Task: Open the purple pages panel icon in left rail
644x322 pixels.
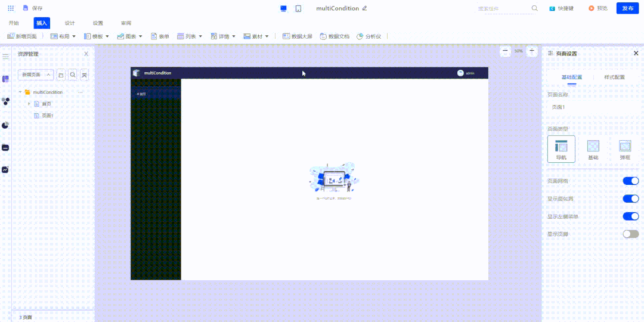Action: point(5,79)
